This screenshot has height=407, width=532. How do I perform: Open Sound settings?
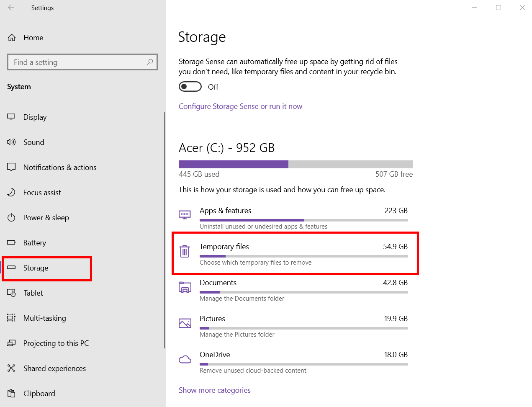(x=83, y=142)
